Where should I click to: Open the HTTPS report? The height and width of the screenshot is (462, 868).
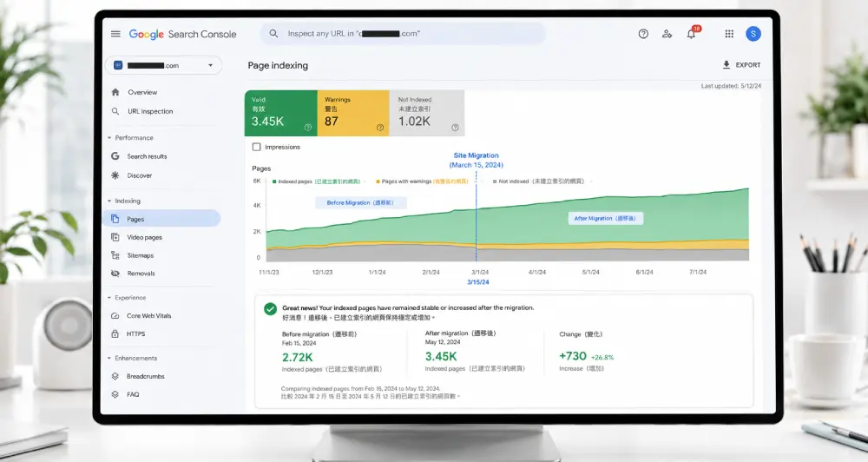coord(135,334)
